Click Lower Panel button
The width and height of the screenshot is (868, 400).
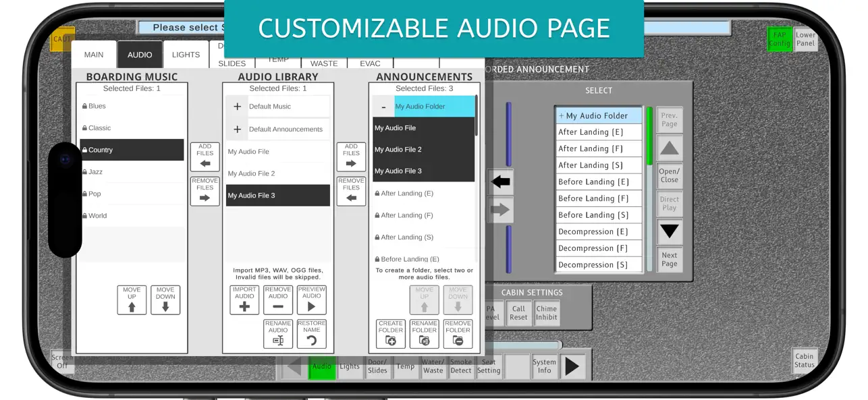click(805, 39)
